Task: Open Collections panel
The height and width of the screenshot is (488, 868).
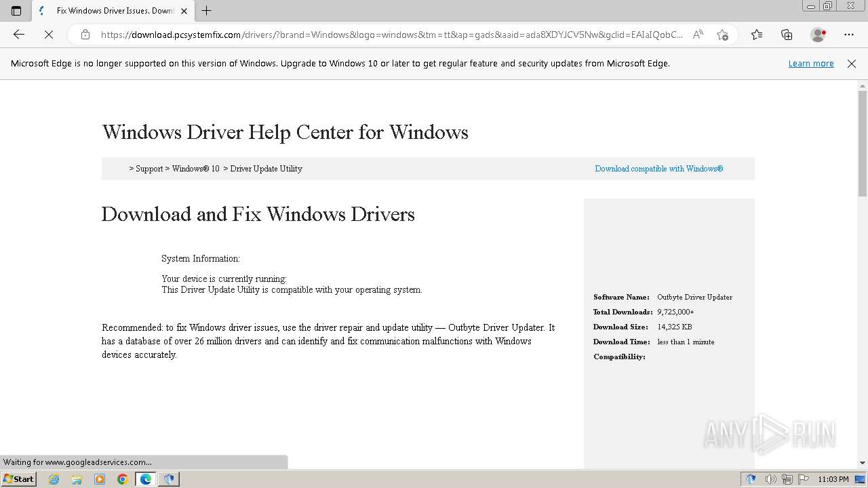Action: (787, 35)
